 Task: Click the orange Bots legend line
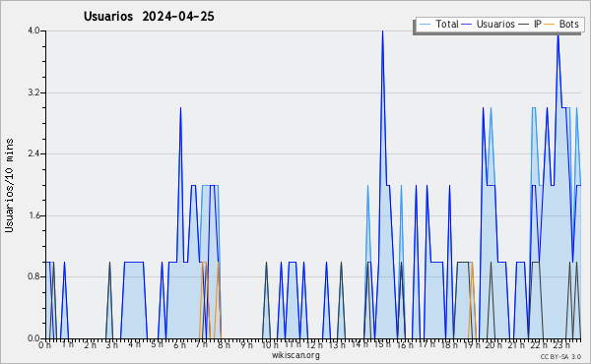pos(551,25)
